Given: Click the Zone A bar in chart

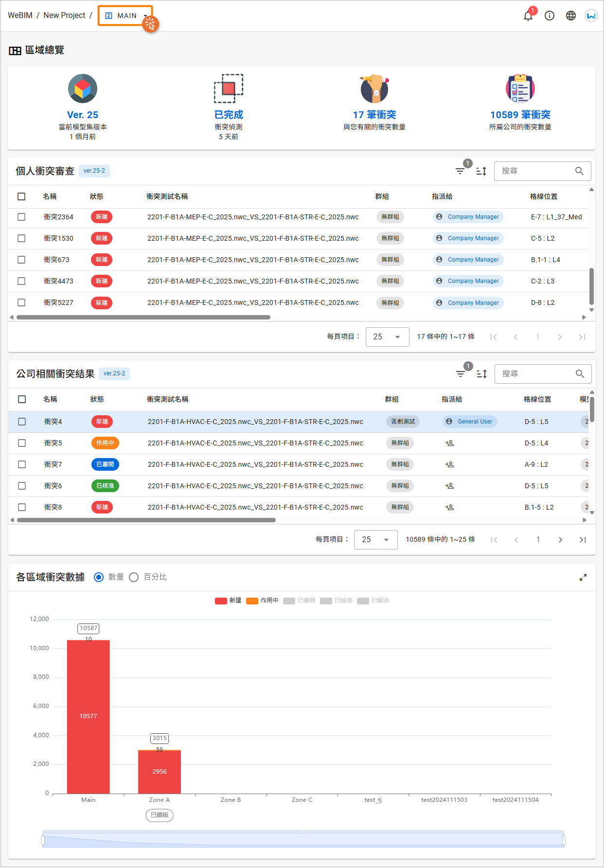Looking at the screenshot, I should click(x=160, y=772).
